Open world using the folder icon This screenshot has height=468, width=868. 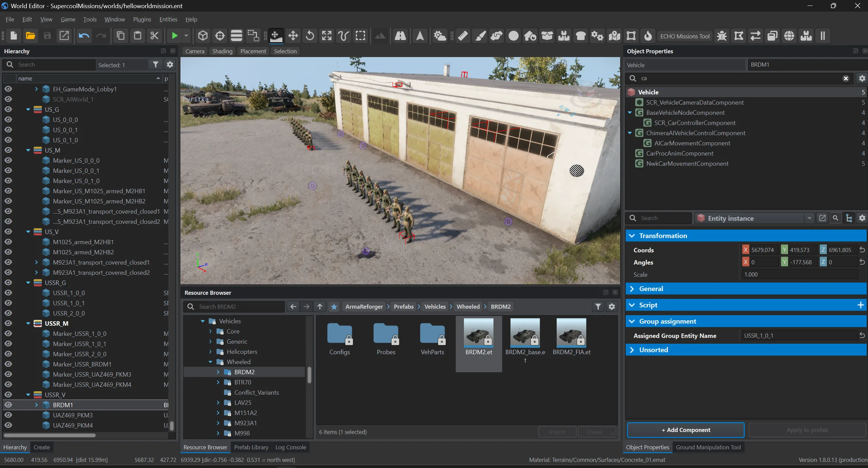[x=31, y=36]
